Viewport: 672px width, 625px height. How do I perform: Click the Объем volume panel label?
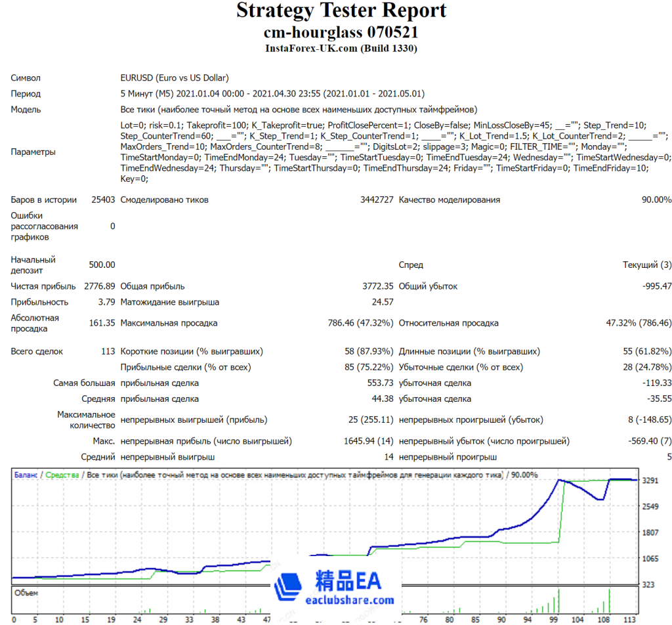(x=26, y=593)
